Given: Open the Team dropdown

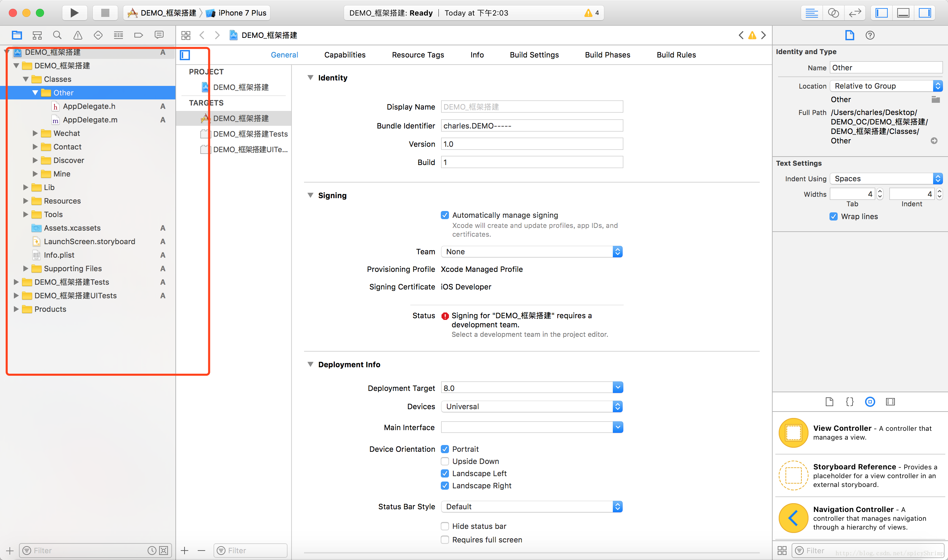Looking at the screenshot, I should pyautogui.click(x=532, y=252).
